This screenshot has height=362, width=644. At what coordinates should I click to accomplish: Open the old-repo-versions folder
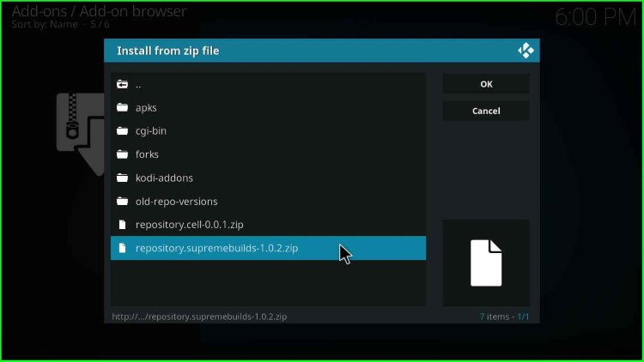[268, 201]
